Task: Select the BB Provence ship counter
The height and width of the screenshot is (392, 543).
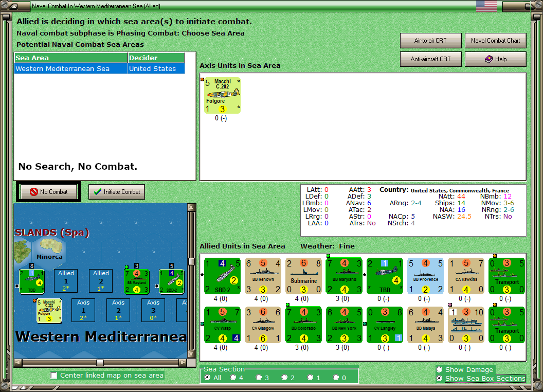Action: 426,276
